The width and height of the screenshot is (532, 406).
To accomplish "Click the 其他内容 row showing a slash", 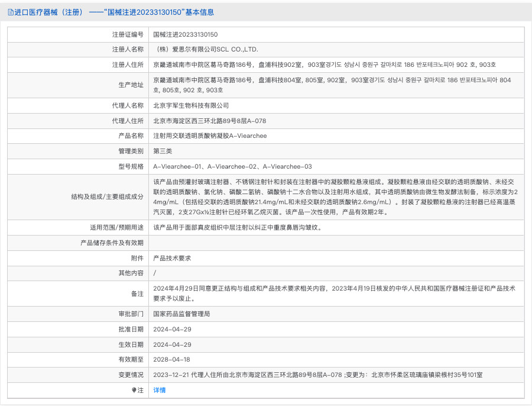I will pyautogui.click(x=154, y=273).
